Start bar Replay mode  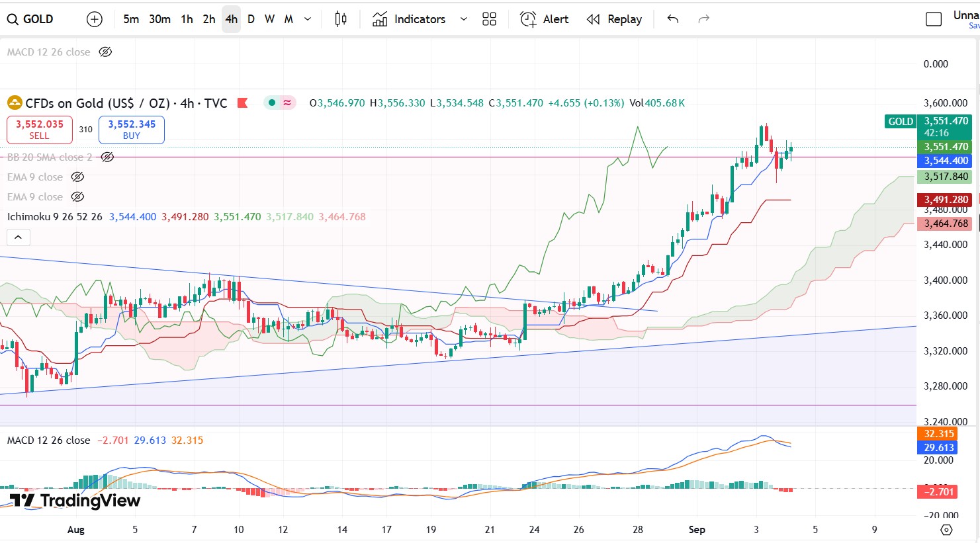[614, 19]
